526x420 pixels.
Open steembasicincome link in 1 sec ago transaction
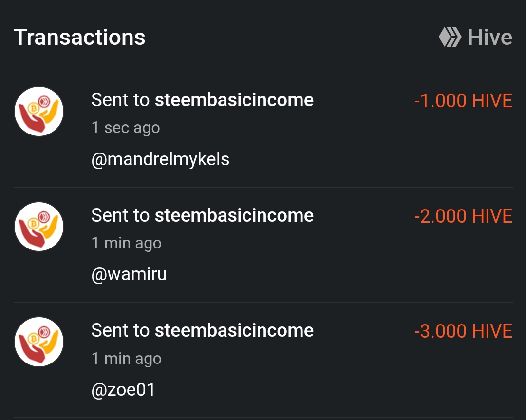pyautogui.click(x=234, y=100)
